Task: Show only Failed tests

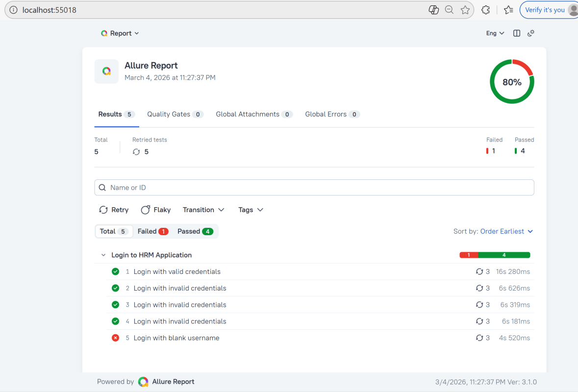Action: tap(152, 231)
